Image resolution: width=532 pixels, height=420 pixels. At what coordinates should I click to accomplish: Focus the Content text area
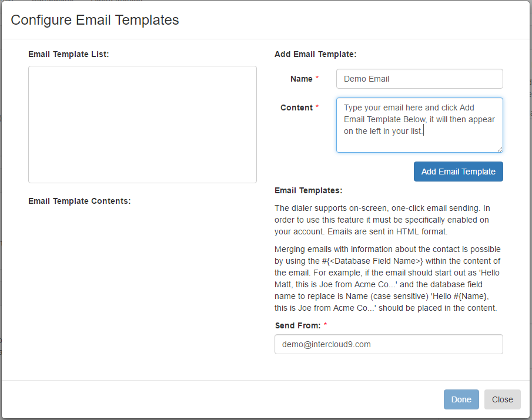pyautogui.click(x=419, y=125)
